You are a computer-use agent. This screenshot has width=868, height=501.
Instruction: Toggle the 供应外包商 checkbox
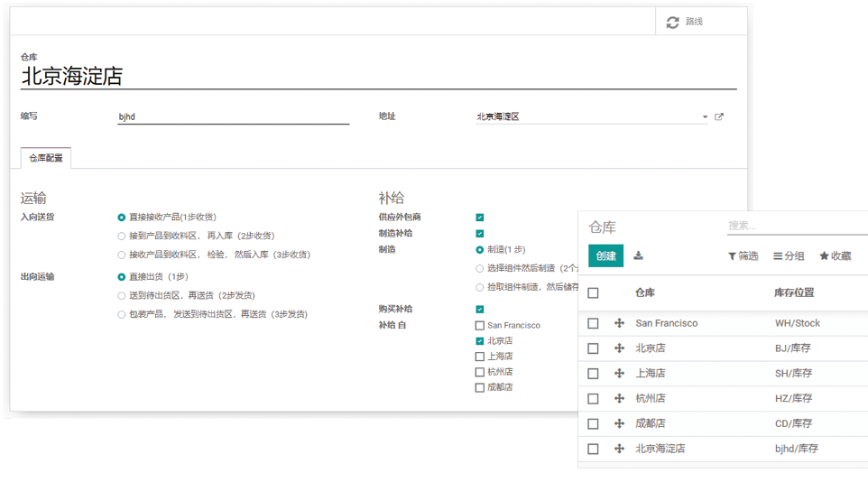point(480,218)
